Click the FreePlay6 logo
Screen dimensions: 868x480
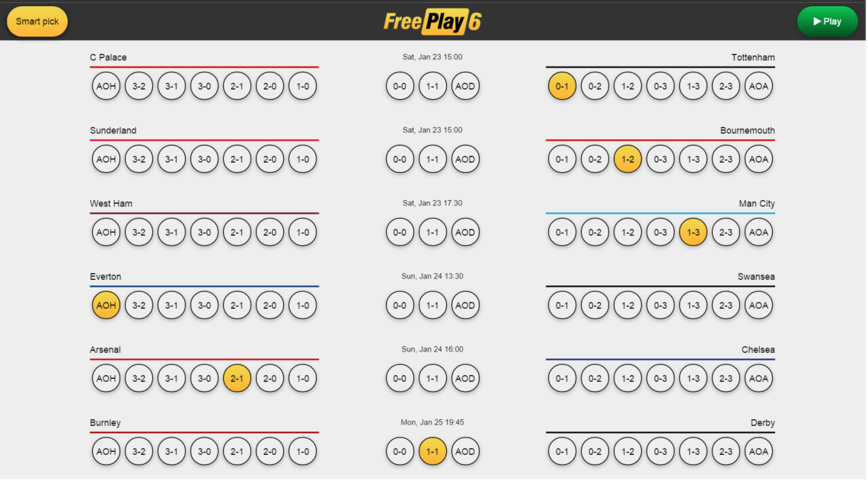[432, 21]
